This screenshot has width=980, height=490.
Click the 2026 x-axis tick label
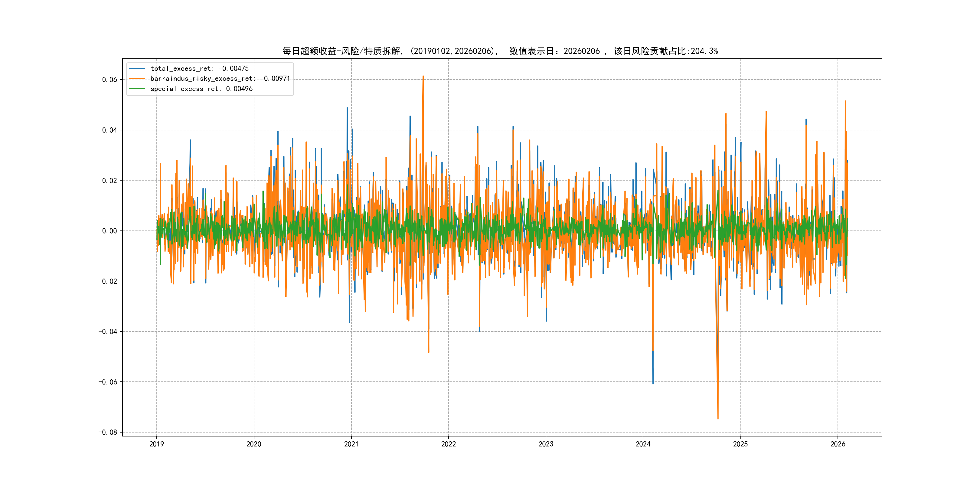point(838,444)
